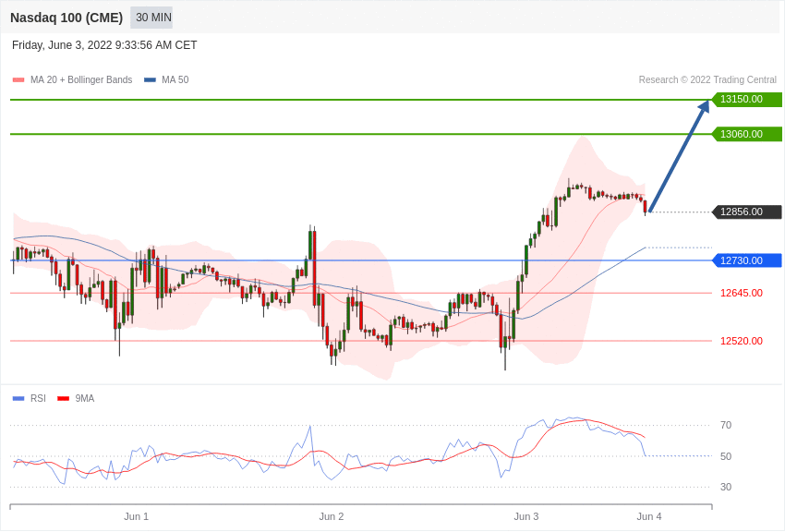This screenshot has height=532, width=785.
Task: Click the Jun 4 date axis label
Action: [649, 516]
